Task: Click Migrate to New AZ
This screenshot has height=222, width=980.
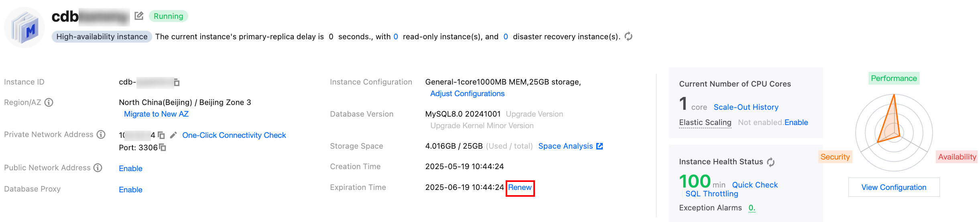Action: 156,114
